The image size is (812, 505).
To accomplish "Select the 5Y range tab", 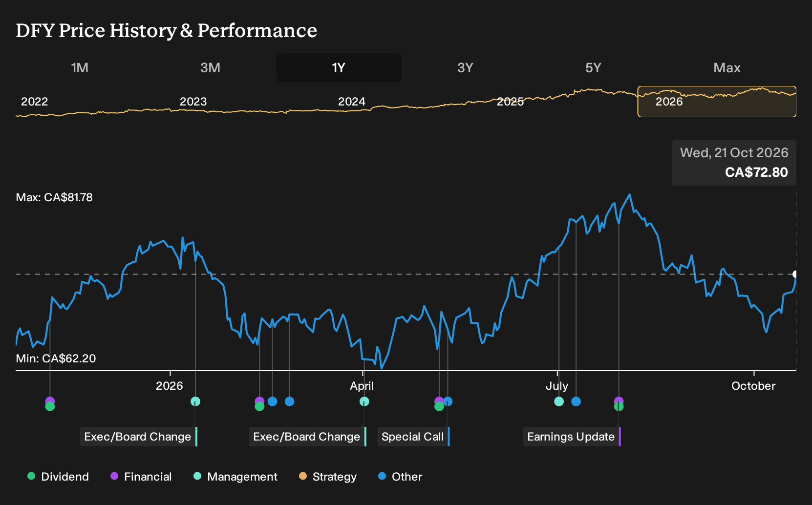I will [593, 67].
